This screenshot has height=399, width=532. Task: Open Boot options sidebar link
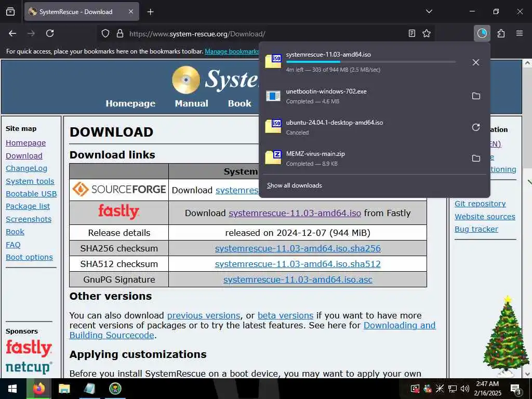29,257
